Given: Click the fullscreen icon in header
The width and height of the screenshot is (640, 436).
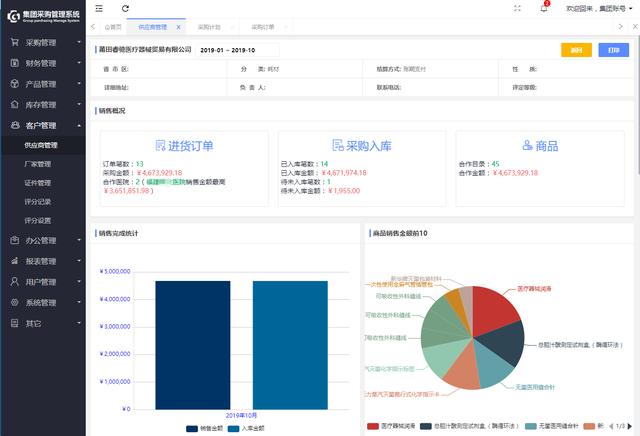Looking at the screenshot, I should pyautogui.click(x=517, y=8).
